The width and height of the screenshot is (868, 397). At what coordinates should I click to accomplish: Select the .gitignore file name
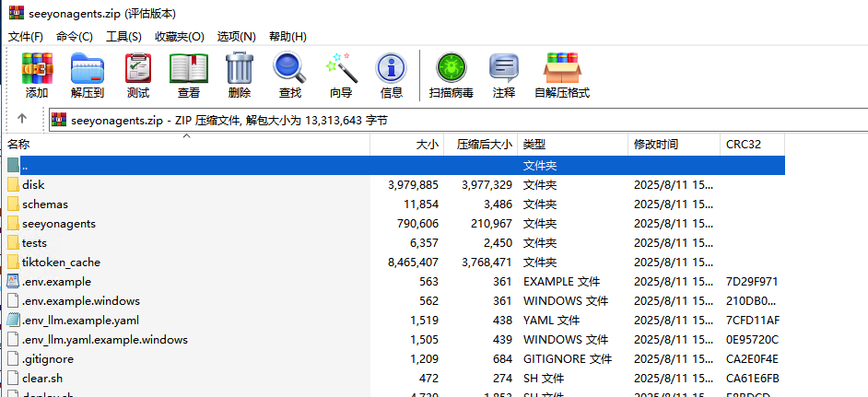48,359
